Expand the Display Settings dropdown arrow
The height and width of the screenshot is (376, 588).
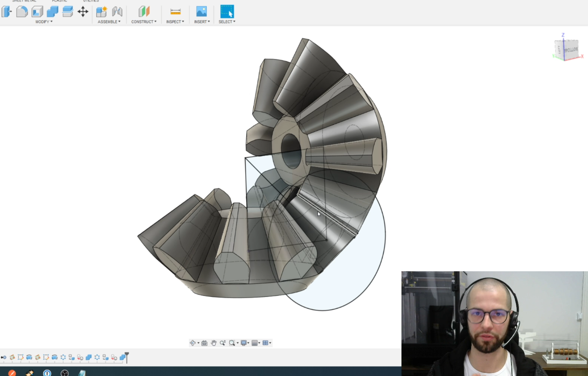pyautogui.click(x=248, y=343)
